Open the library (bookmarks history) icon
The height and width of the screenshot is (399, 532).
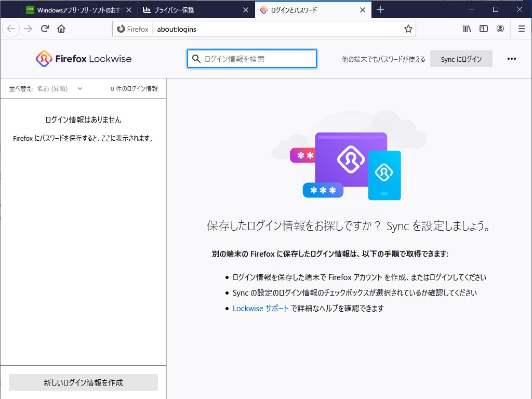467,29
